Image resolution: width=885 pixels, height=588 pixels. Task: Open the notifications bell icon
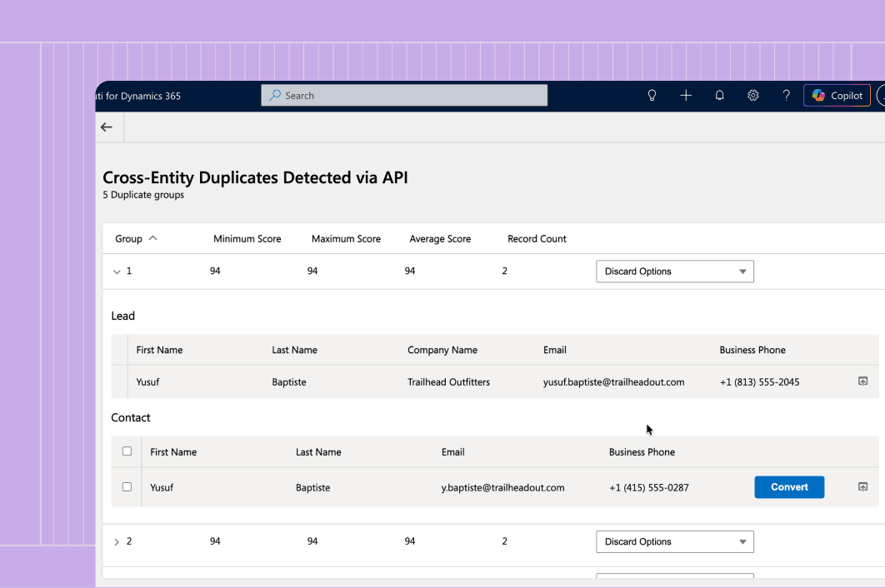720,96
